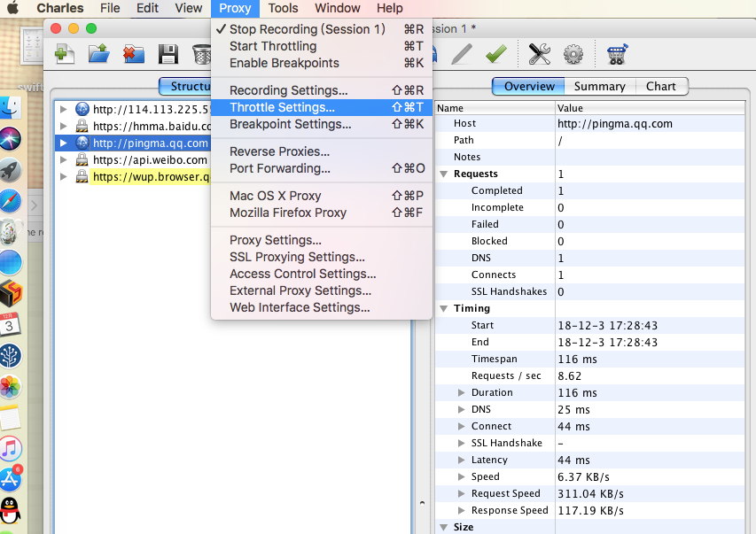Click the Open Session folder icon
The width and height of the screenshot is (756, 534).
tap(99, 54)
